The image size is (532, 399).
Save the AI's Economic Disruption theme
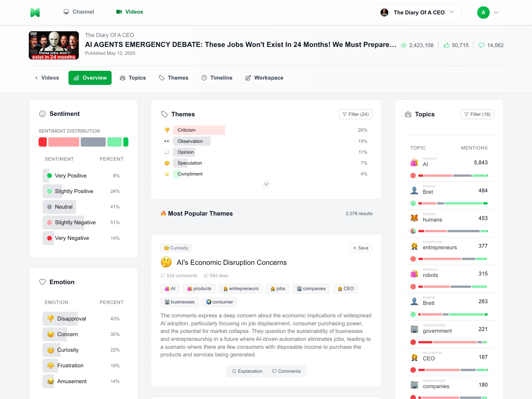coord(360,248)
